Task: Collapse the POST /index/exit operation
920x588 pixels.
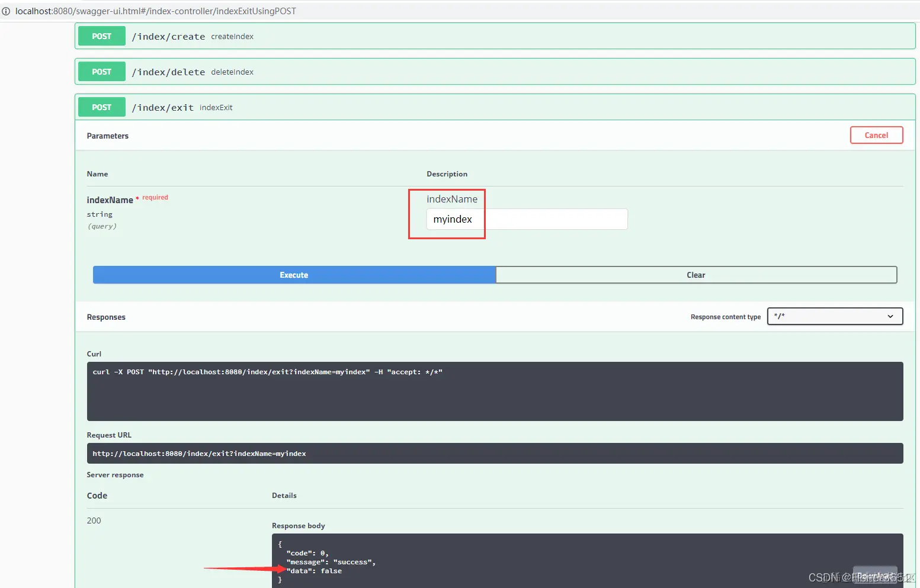Action: tap(495, 107)
